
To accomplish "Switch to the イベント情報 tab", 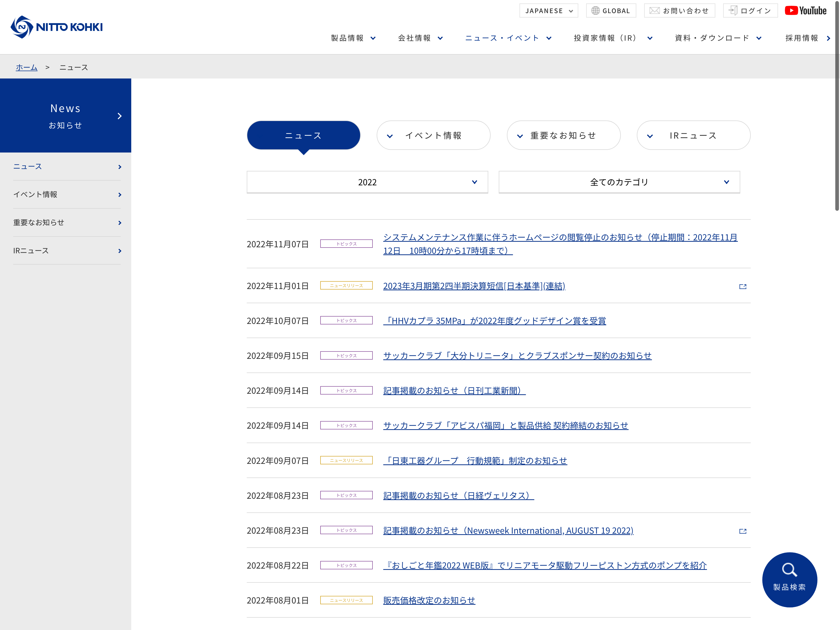I will [433, 135].
